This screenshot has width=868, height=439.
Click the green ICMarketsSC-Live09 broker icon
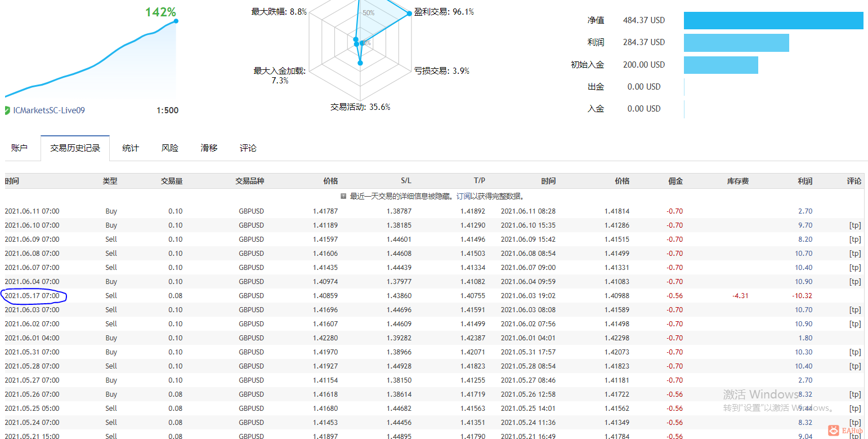point(7,110)
